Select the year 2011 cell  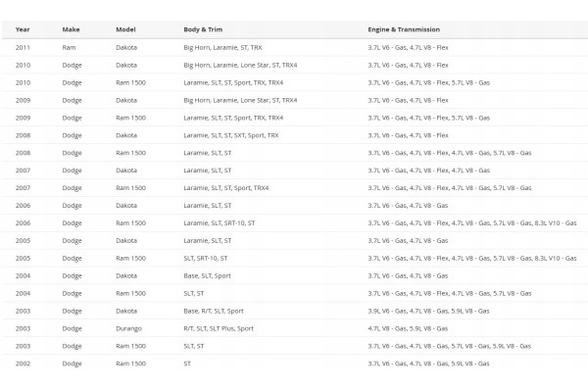pyautogui.click(x=23, y=47)
